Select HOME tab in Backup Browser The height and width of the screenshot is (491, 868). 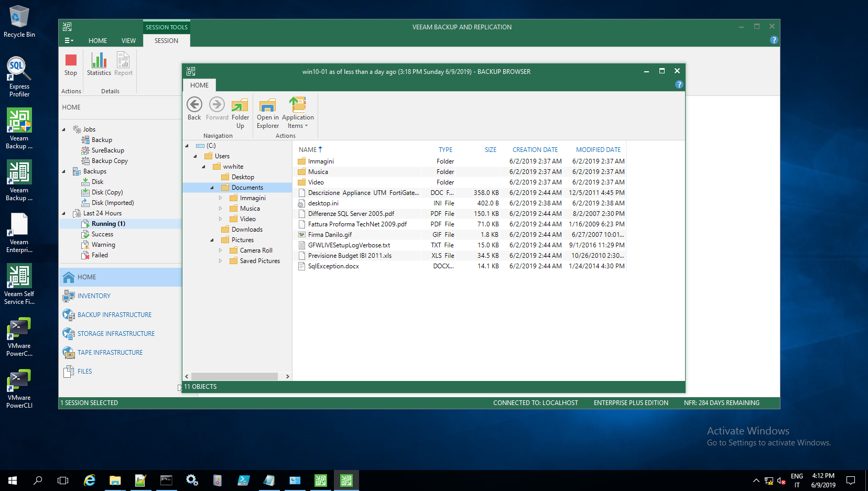tap(199, 85)
